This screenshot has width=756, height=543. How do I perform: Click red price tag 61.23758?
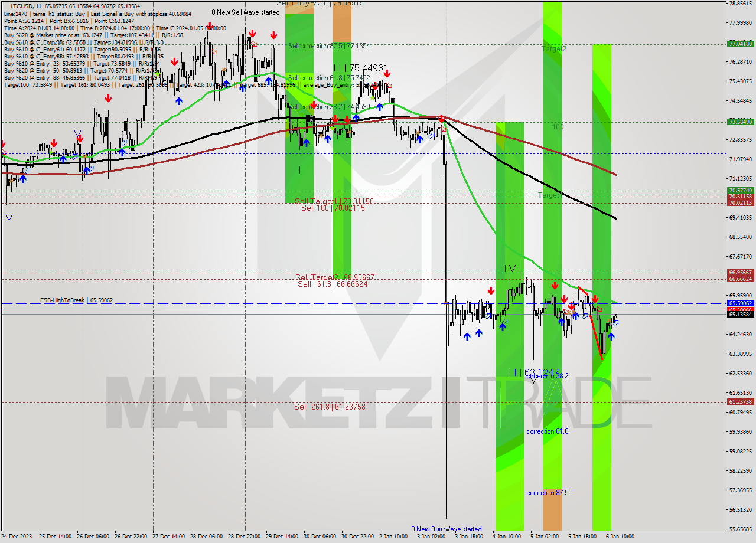pyautogui.click(x=741, y=402)
